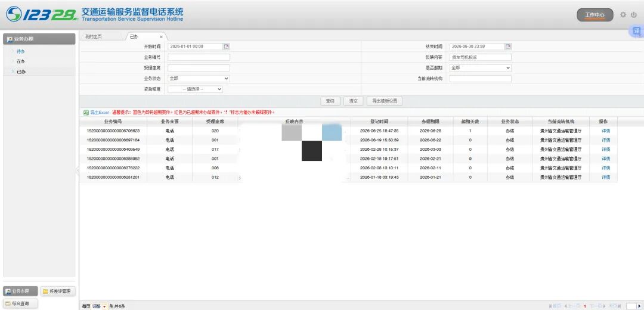Click the 业务办理 panel header
This screenshot has width=644, height=310.
pyautogui.click(x=39, y=39)
